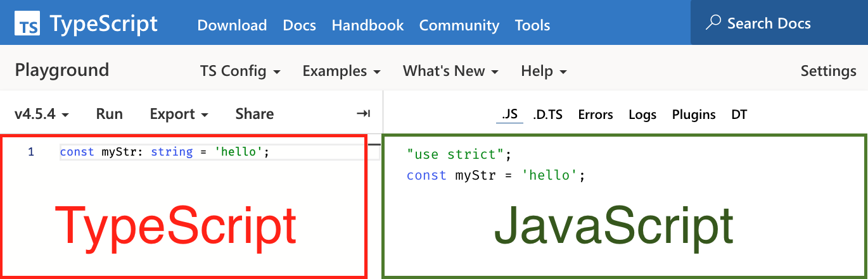Click in the Search Docs field
Viewport: 868px width, 279px height.
779,24
